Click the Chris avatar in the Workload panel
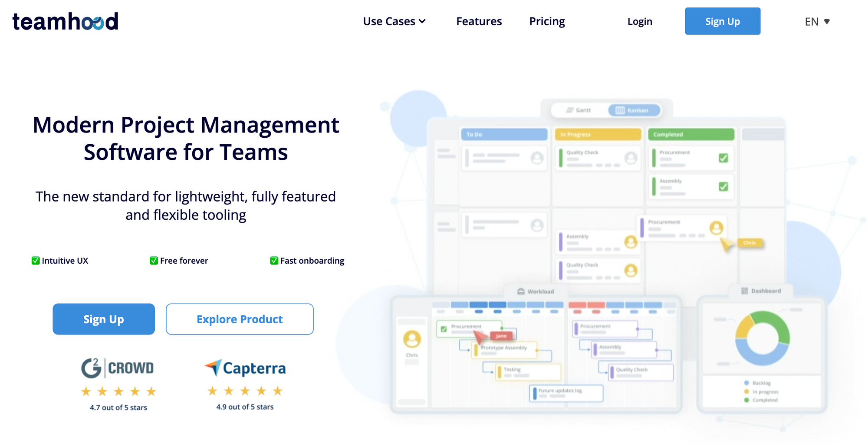This screenshot has height=447, width=868. coord(412,339)
